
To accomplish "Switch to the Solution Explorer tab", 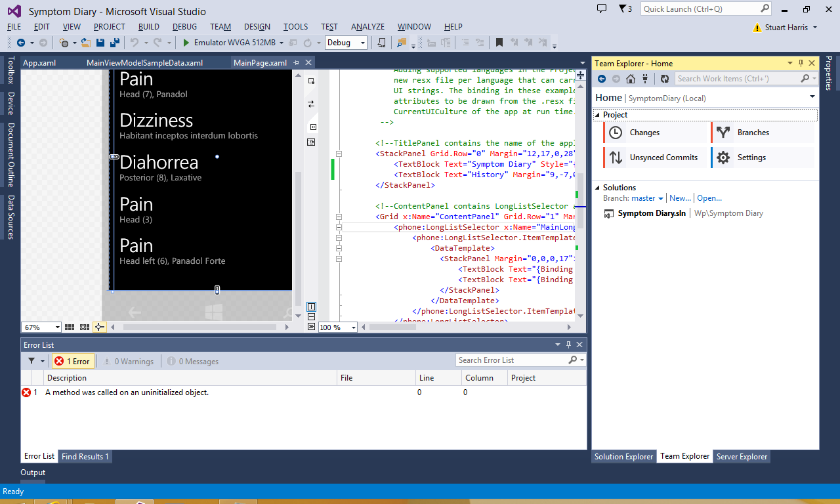I will pos(623,457).
